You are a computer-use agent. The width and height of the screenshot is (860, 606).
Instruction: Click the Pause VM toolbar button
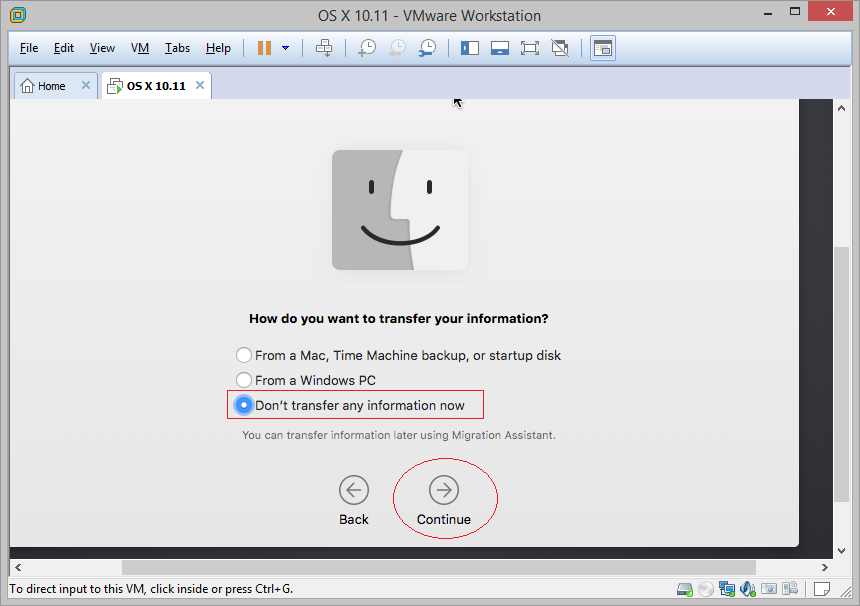coord(264,48)
